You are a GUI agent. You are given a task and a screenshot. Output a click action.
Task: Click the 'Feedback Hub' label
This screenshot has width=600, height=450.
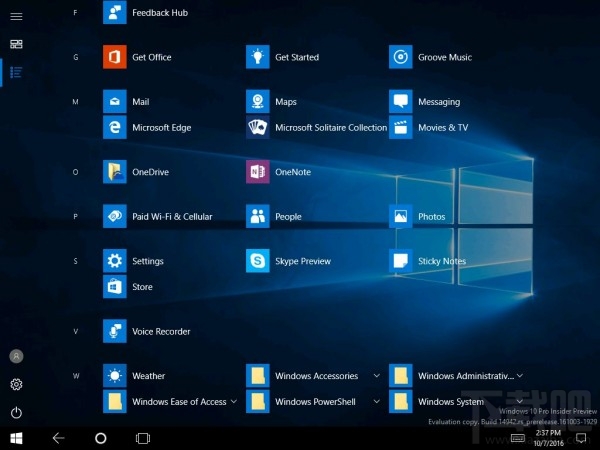coord(160,13)
